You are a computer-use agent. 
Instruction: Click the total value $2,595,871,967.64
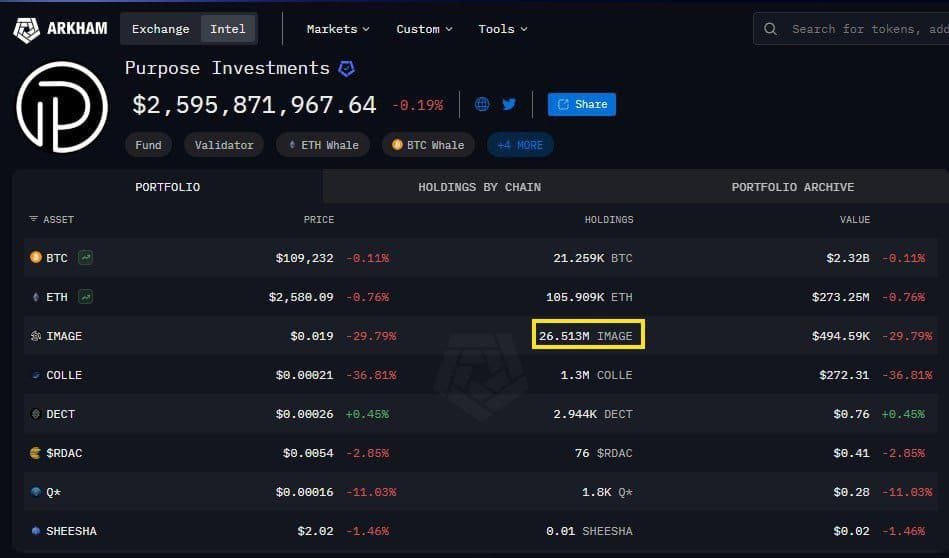[x=254, y=105]
